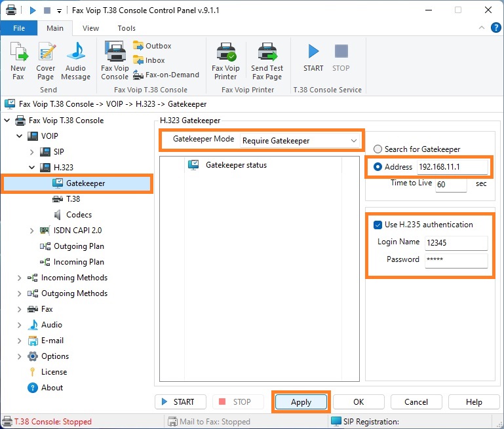The width and height of the screenshot is (504, 429).
Task: Expand the Incoming Methods node
Action: point(19,278)
